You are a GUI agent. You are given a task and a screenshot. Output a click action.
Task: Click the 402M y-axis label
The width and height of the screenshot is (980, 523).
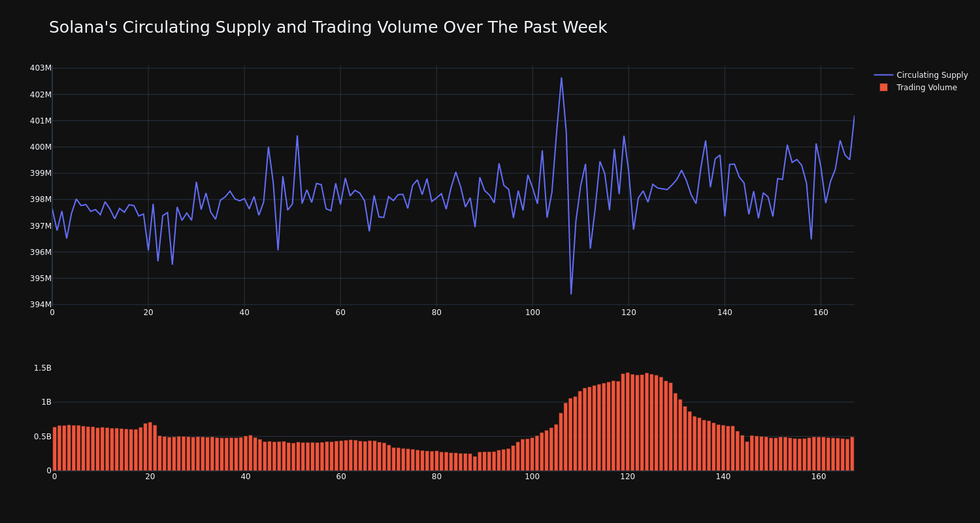click(41, 94)
